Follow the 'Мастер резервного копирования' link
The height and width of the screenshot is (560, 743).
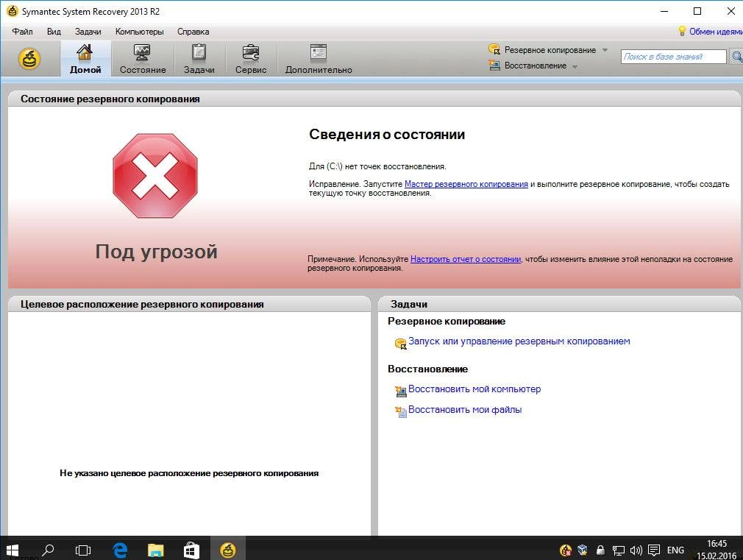[466, 184]
